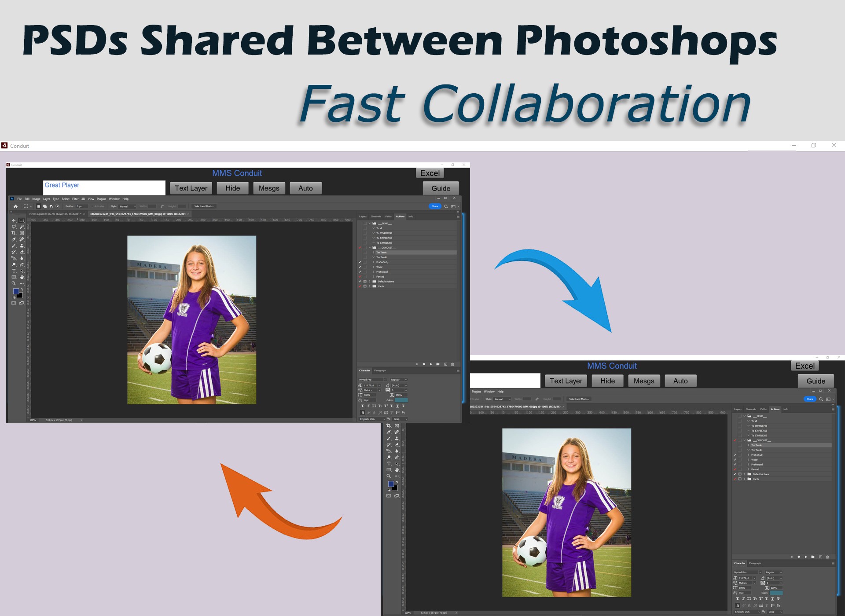Click Text Layer button in upper window
Image resolution: width=845 pixels, height=616 pixels.
click(x=191, y=188)
